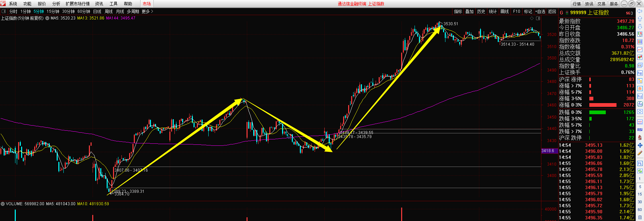Click the application logo icon
Viewport: 644px width, 221px height.
(x=3, y=4)
